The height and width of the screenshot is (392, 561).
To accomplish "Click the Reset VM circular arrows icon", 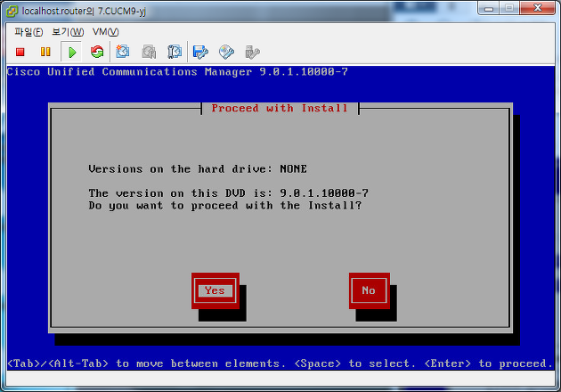I will coord(97,52).
